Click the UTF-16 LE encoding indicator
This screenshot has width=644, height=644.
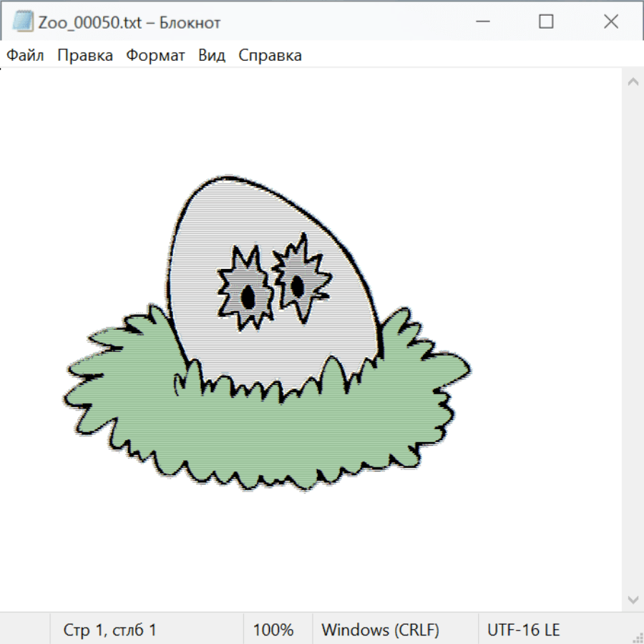[524, 630]
